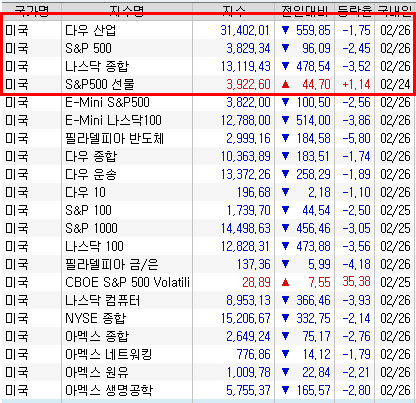Screen dimensions: 416x403
Task: Click index value 196.68
Action: click(x=254, y=192)
